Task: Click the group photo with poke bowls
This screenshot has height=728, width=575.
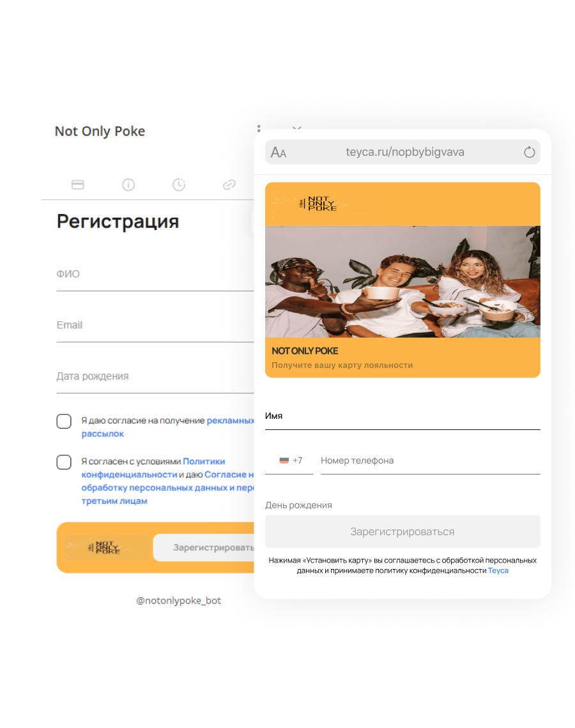Action: point(402,282)
